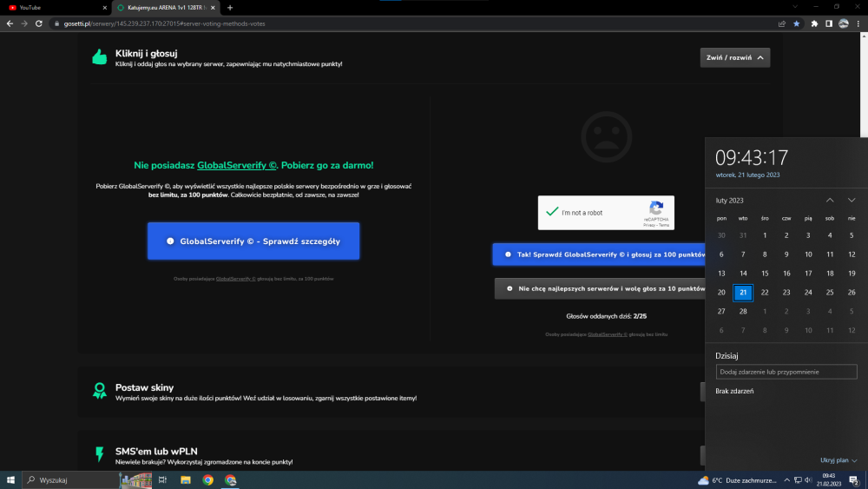Open volume icon in system tray
The width and height of the screenshot is (868, 489).
click(x=808, y=480)
